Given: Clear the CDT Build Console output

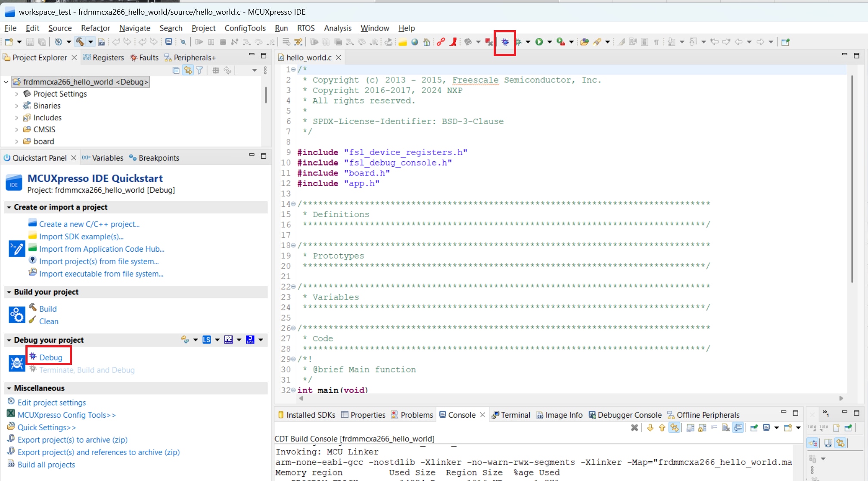Looking at the screenshot, I should click(634, 428).
